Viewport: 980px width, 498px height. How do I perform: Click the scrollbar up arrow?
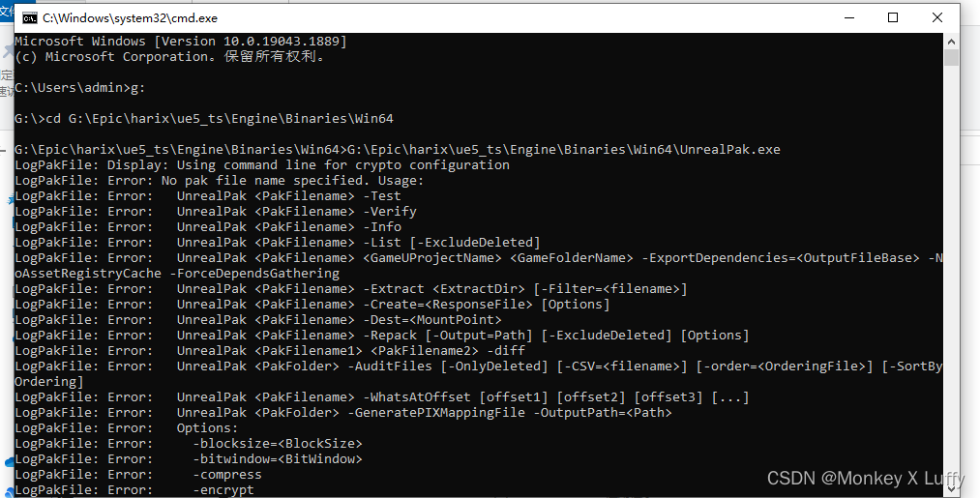951,42
